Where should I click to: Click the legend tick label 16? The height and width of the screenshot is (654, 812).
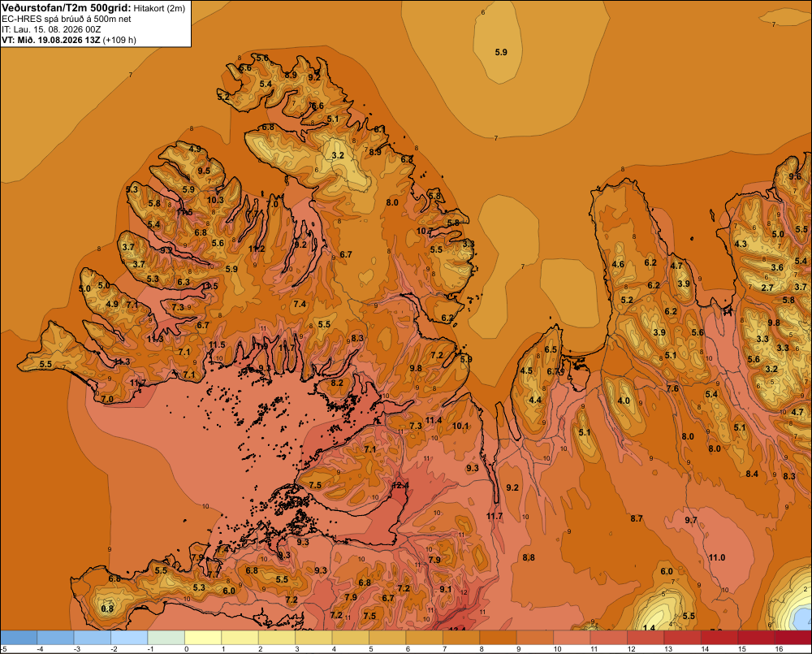point(779,649)
